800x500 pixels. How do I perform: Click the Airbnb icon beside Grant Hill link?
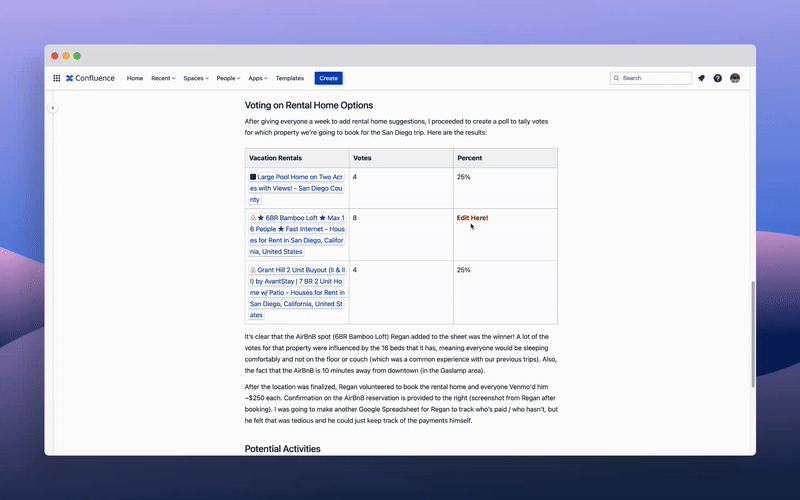pyautogui.click(x=253, y=270)
